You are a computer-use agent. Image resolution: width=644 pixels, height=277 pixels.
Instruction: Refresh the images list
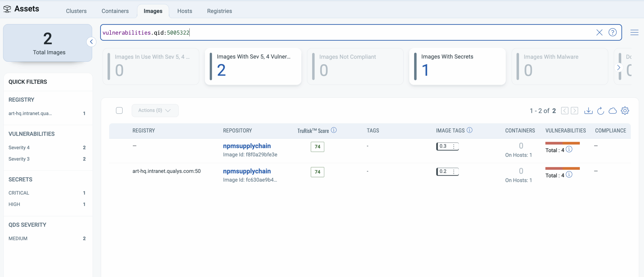click(600, 111)
